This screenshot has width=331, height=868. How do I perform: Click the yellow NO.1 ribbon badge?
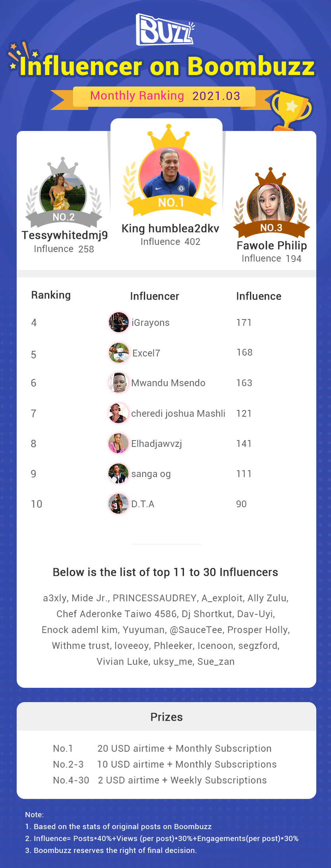(x=171, y=203)
